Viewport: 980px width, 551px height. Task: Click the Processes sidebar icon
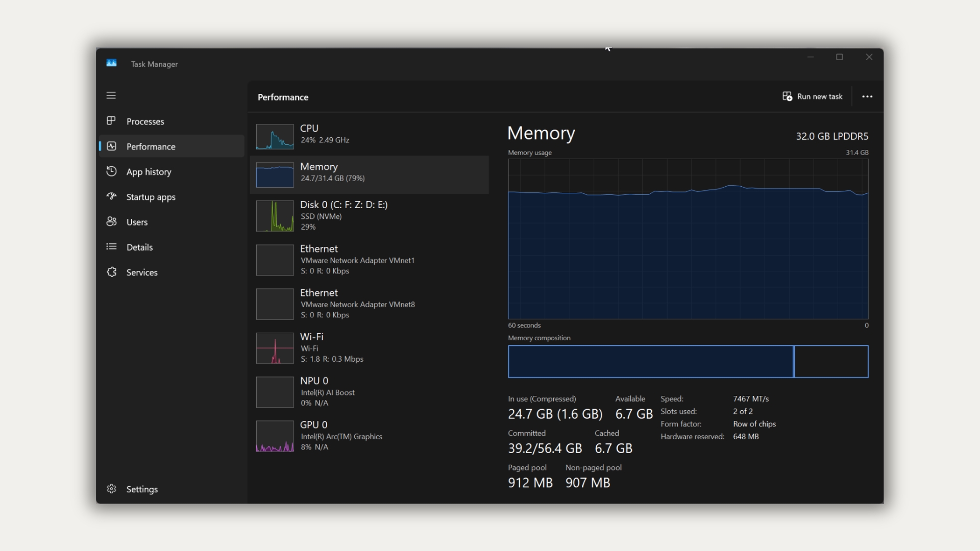click(111, 121)
